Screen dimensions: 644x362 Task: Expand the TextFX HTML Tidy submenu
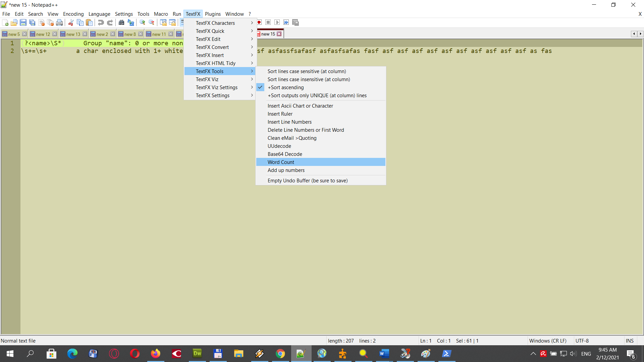click(220, 63)
